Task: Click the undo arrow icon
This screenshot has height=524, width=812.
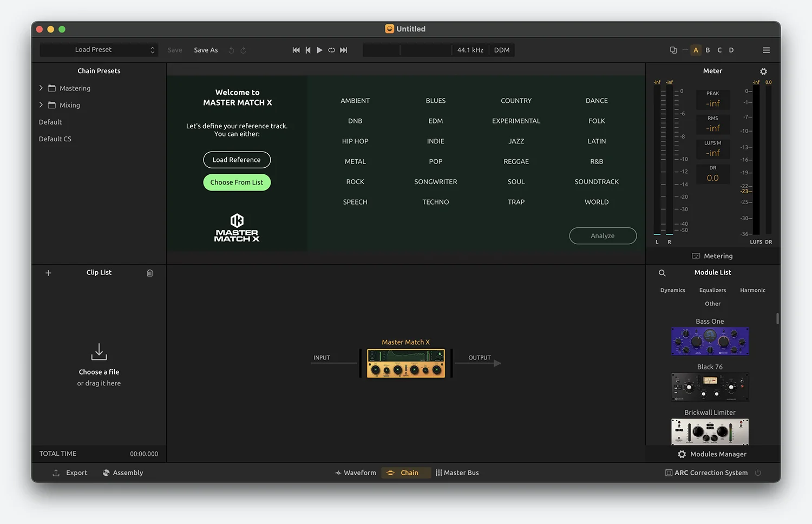Action: 232,50
